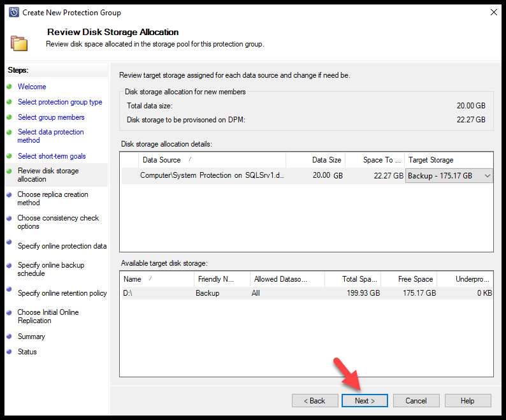Screen dimensions: 506x420
Task: Open the Target Storage dropdown for Backup
Action: [x=449, y=176]
